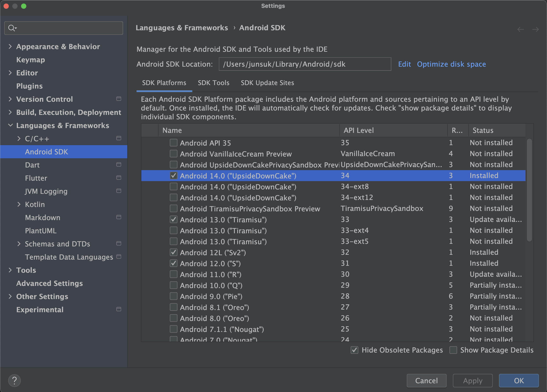Expand the C/C++ node
Screen dimensions: 547x392
click(19, 138)
